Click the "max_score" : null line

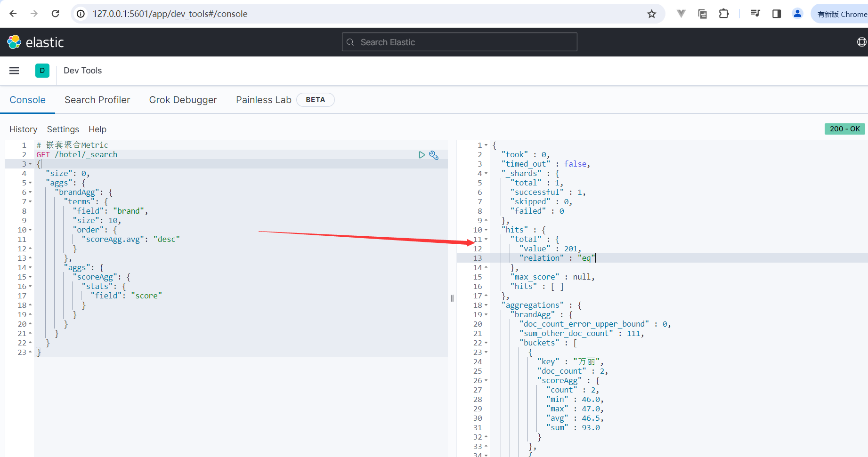552,277
